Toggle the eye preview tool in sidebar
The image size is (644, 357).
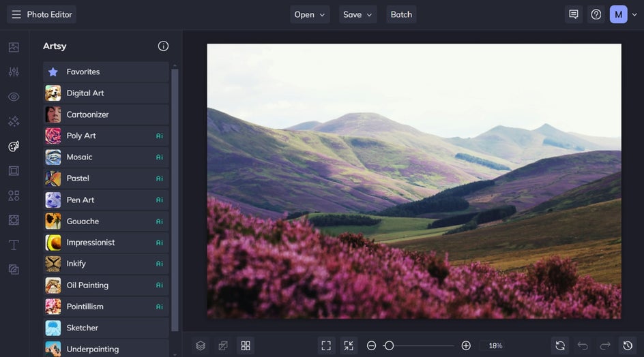14,97
